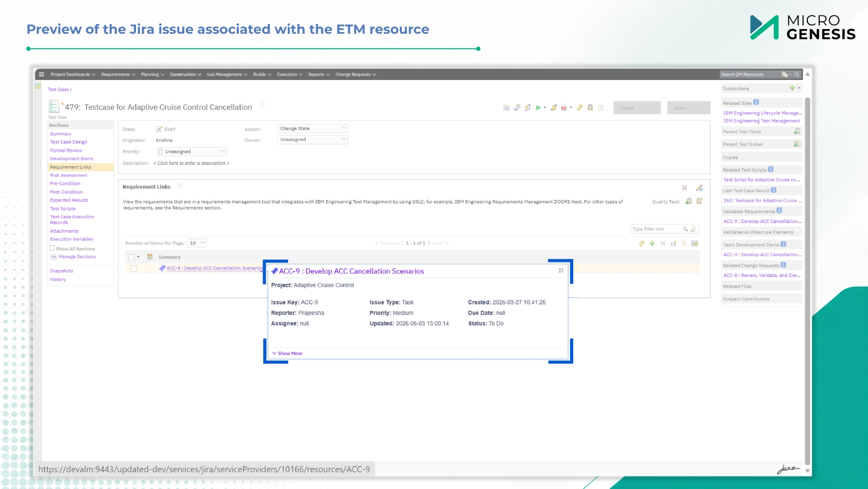Toggle Show All Sections checkbox
The height and width of the screenshot is (489, 868).
click(x=52, y=248)
